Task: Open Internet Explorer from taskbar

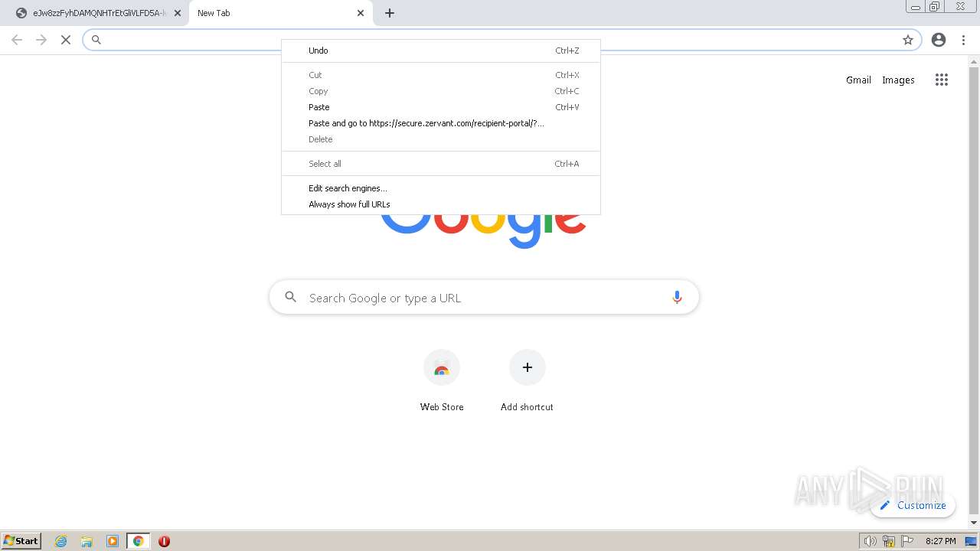Action: [61, 541]
